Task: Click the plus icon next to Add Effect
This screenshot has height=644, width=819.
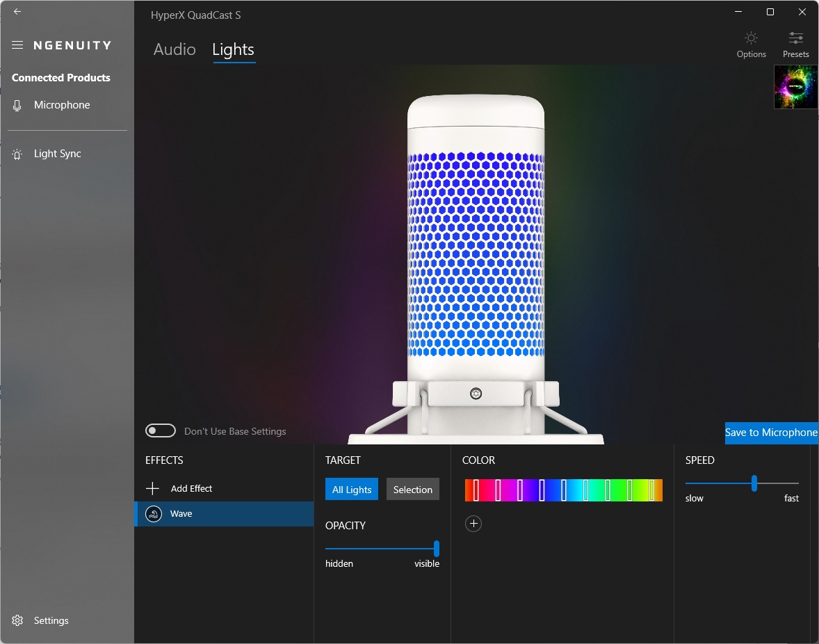Action: click(x=152, y=488)
